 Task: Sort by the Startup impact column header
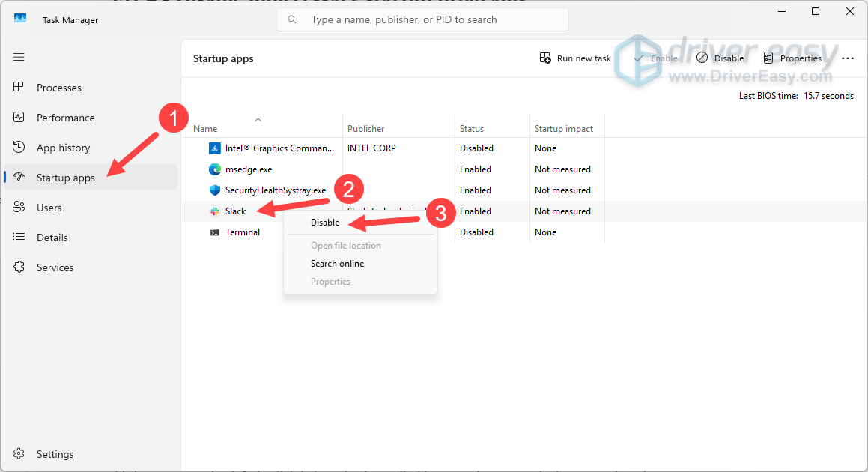(563, 129)
